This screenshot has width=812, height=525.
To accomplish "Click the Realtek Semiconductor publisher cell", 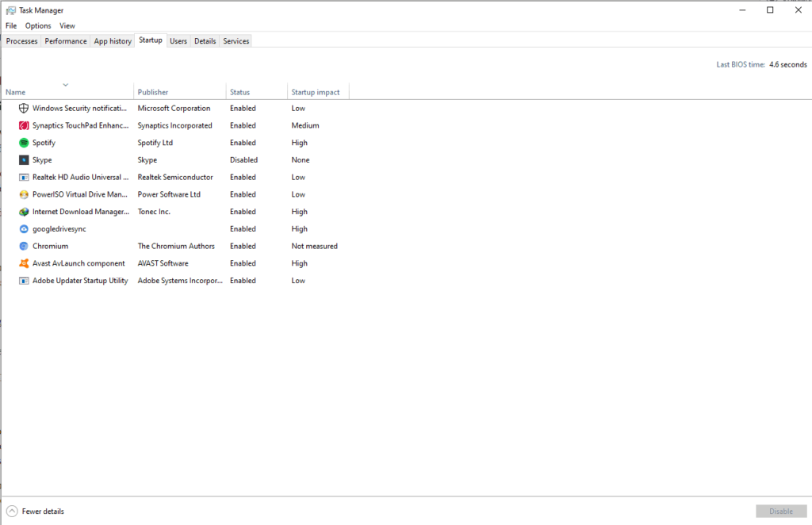I will (175, 177).
